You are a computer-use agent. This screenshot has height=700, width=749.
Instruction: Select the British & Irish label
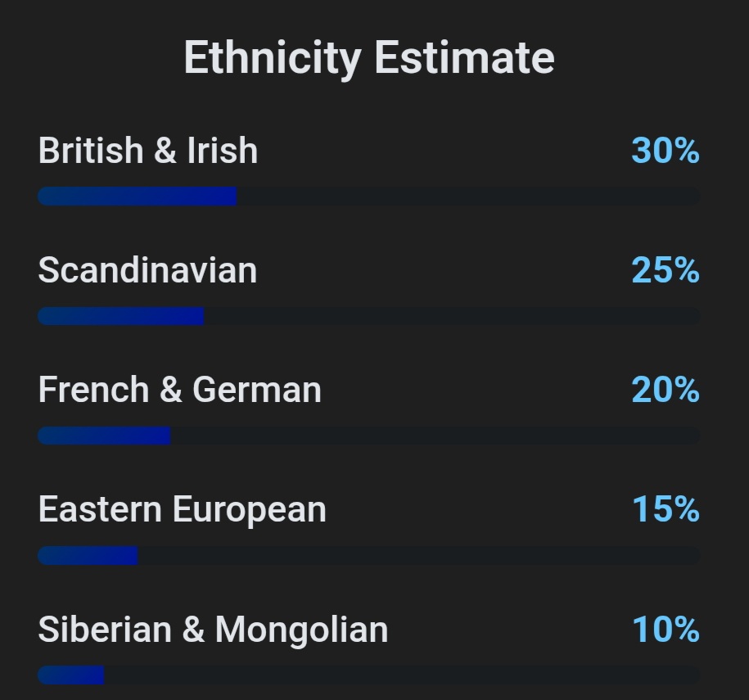[148, 151]
